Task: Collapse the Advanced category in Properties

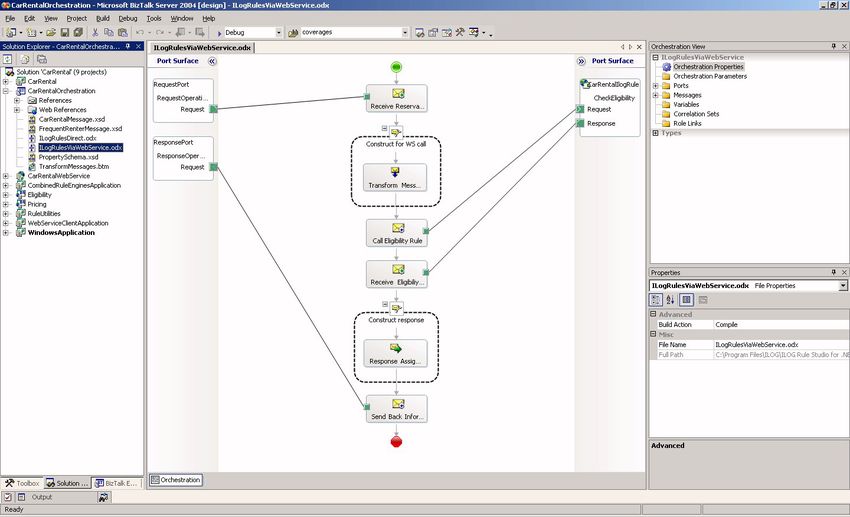Action: (x=653, y=314)
